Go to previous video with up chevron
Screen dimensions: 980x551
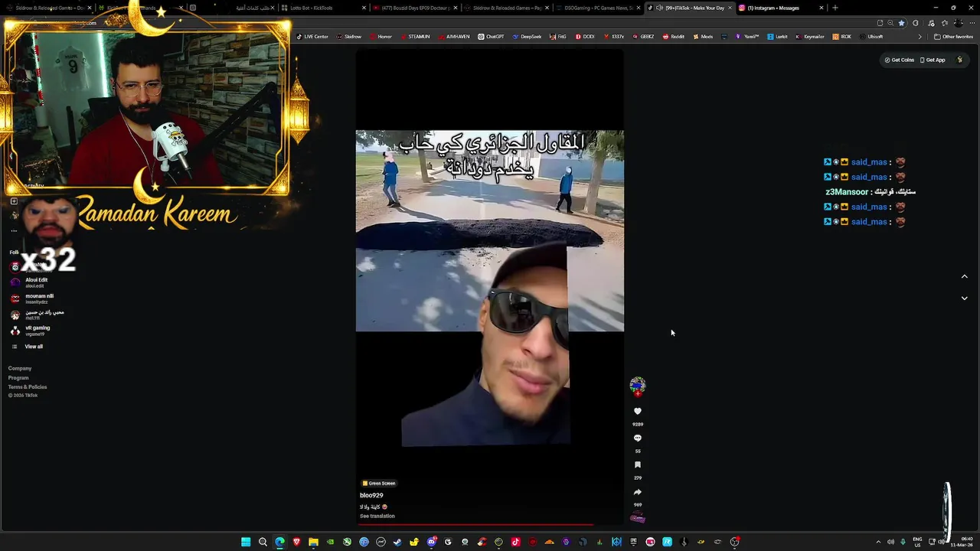click(964, 276)
